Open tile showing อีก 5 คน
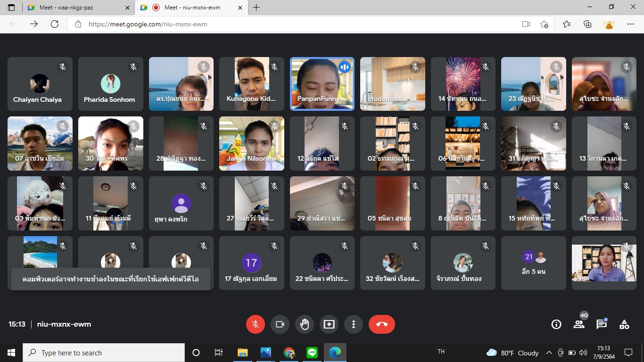The width and height of the screenshot is (644, 362). [x=534, y=263]
